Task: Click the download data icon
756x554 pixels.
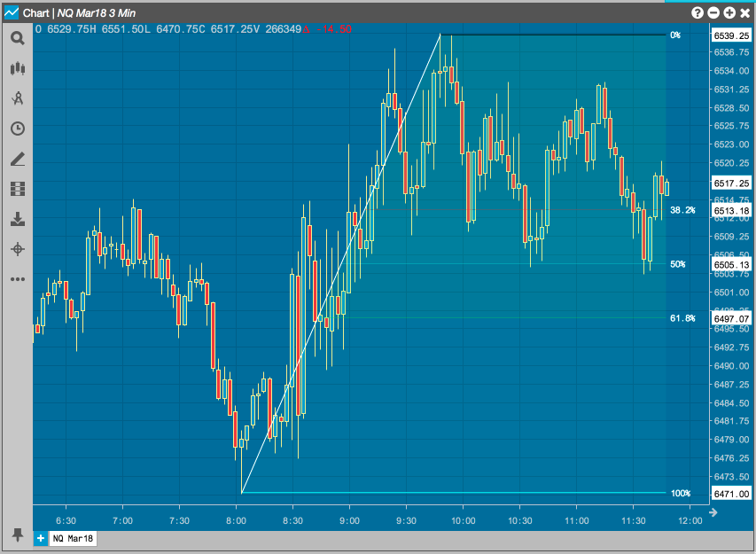Action: 18,219
